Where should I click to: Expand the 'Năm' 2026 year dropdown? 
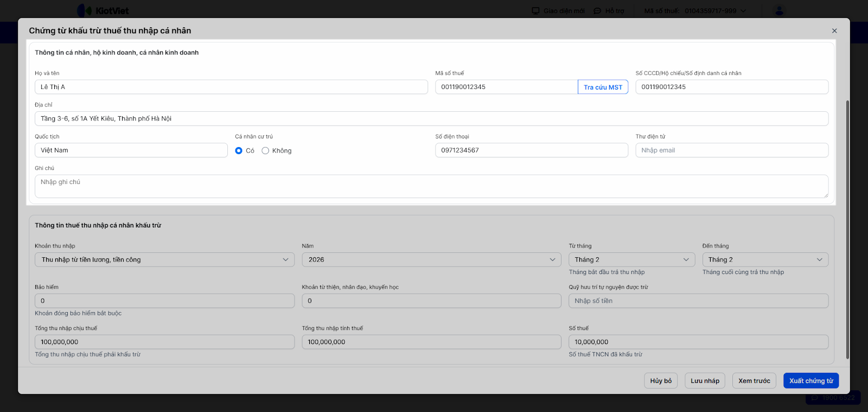tap(431, 260)
